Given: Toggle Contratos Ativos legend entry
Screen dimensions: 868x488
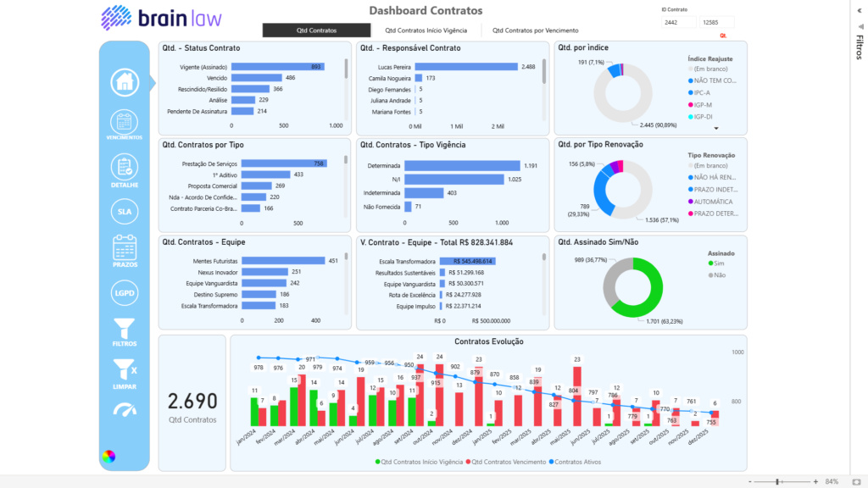Looking at the screenshot, I should click(x=575, y=462).
